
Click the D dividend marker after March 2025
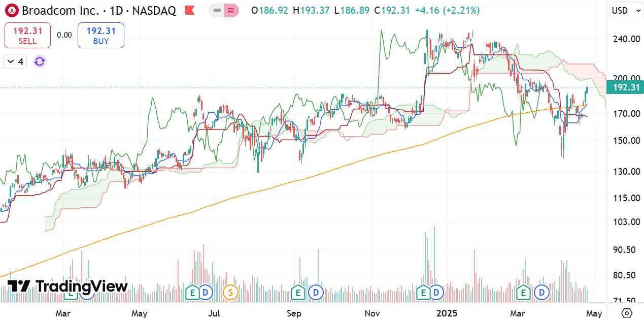coord(542,293)
